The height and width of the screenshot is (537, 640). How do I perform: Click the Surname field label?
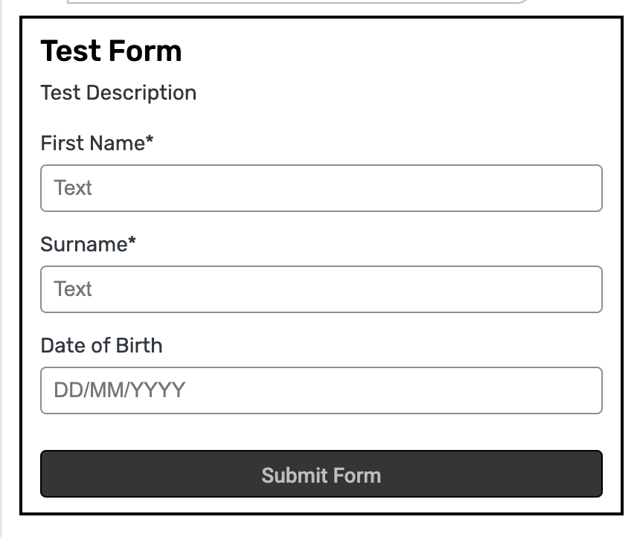click(x=83, y=243)
